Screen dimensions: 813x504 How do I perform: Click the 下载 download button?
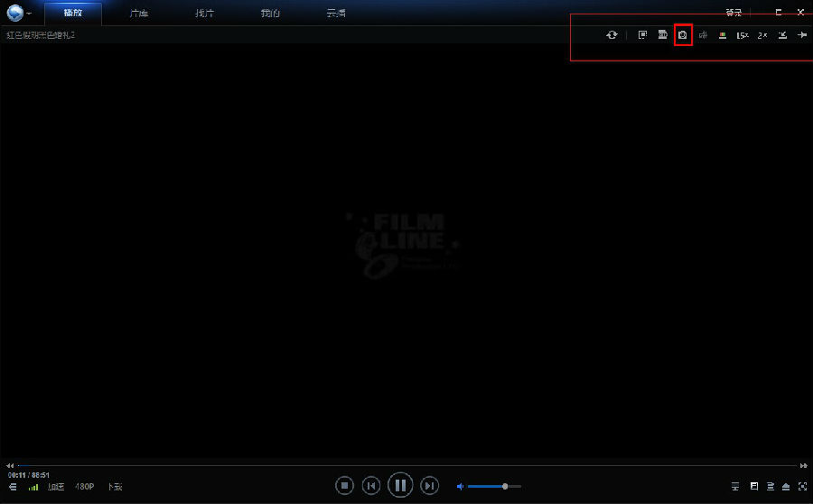(x=115, y=487)
